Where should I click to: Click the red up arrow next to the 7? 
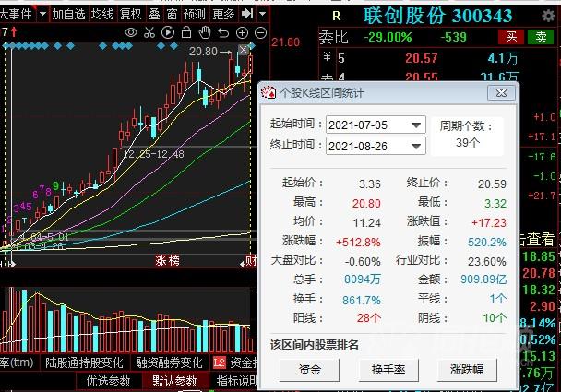click(x=14, y=32)
